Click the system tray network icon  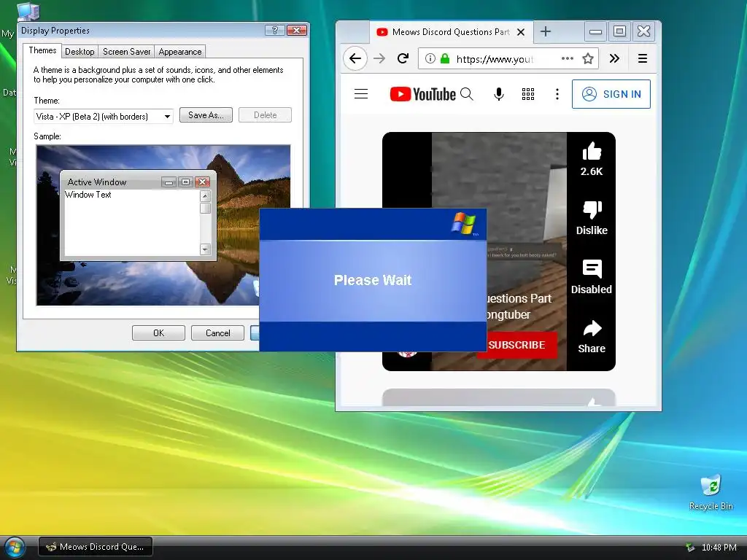[x=689, y=547]
